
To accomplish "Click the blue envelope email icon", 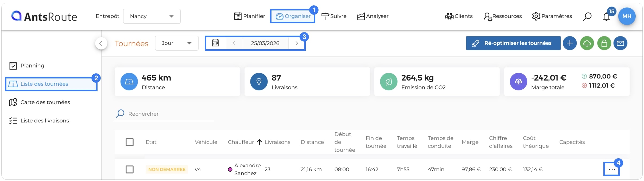I will click(620, 43).
